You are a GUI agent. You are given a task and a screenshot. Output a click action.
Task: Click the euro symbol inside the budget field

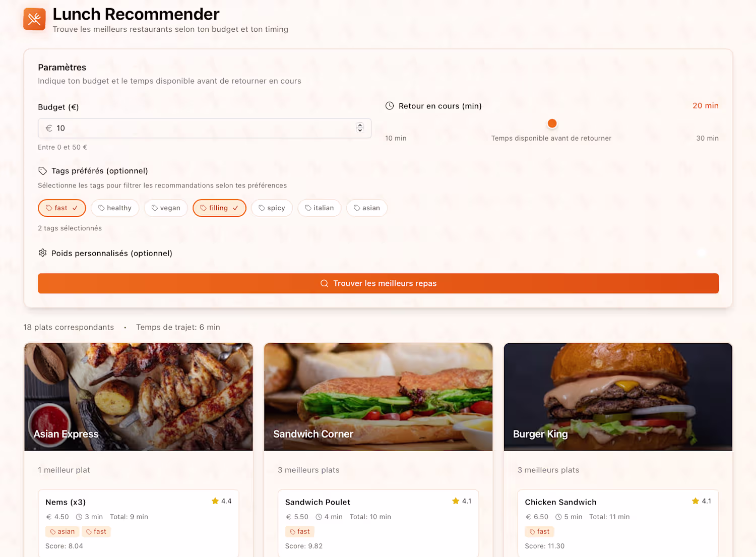[49, 129]
